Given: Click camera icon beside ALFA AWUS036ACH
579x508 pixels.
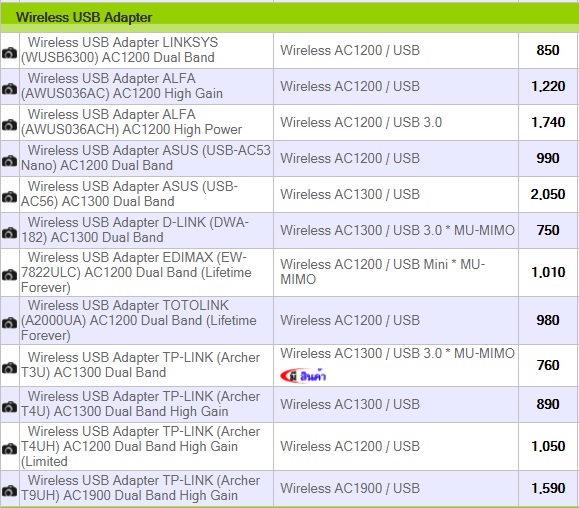Looking at the screenshot, I should [10, 125].
